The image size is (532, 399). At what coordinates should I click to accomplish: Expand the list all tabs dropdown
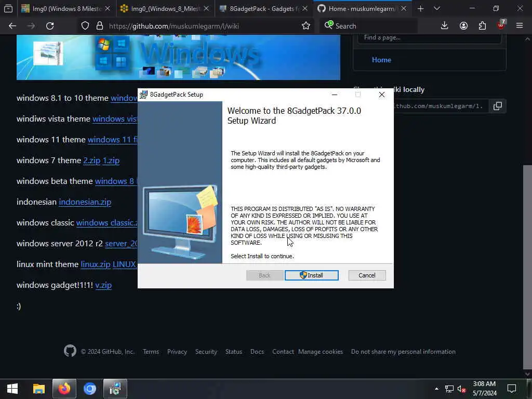click(436, 9)
